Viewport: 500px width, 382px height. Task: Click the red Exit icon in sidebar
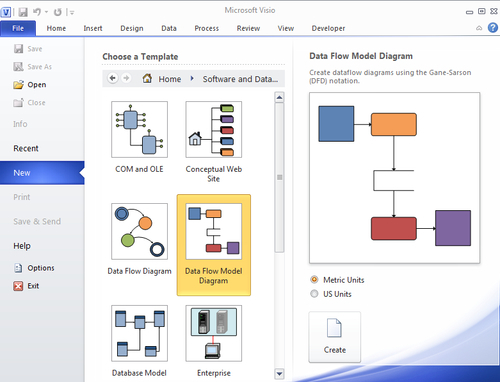click(x=18, y=286)
